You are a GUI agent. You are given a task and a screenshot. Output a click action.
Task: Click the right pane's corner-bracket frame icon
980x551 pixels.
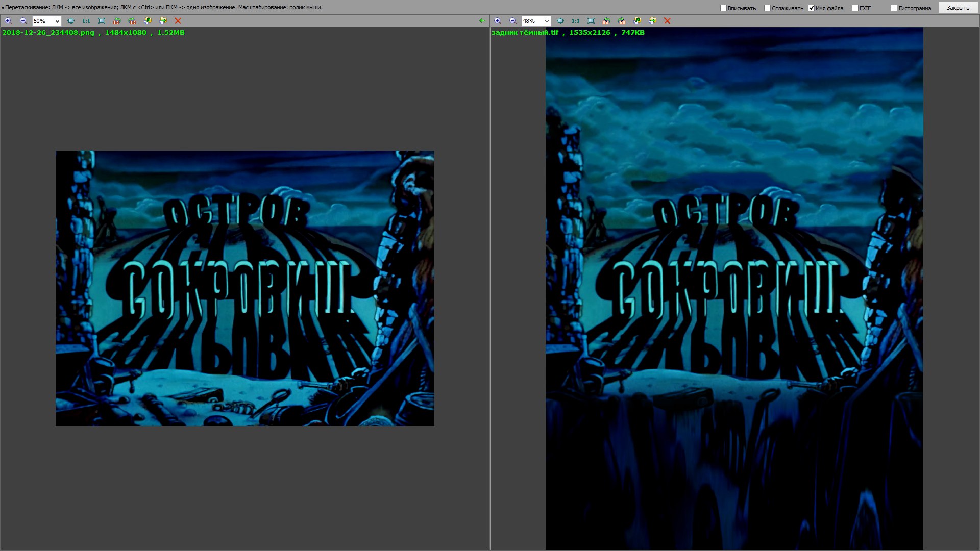point(591,21)
